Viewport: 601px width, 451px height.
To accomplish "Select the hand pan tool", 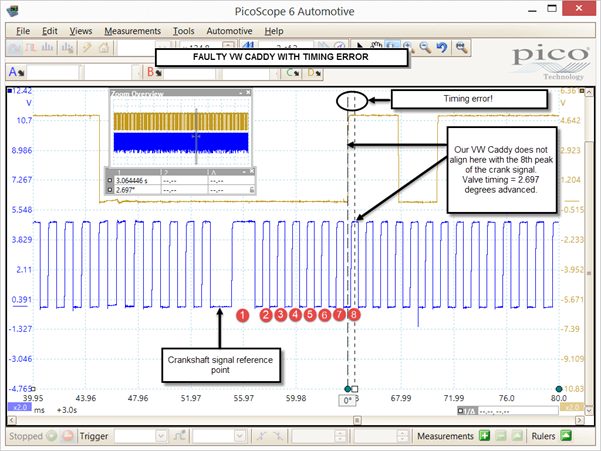I will point(376,46).
